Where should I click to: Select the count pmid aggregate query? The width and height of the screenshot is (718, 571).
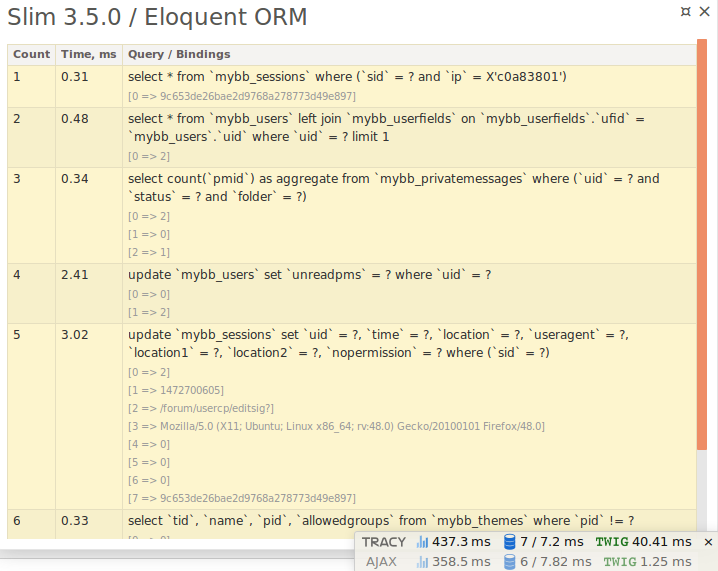tap(394, 188)
